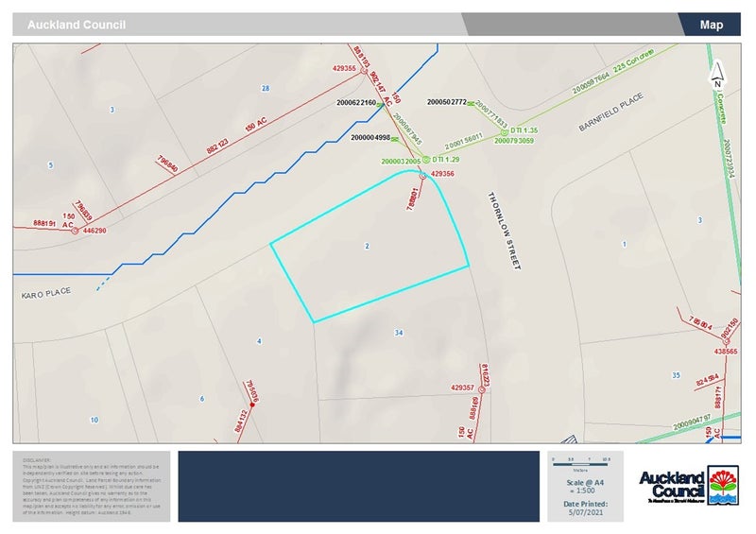
Task: Select stormwater node DTI 1.29
Action: [x=425, y=160]
